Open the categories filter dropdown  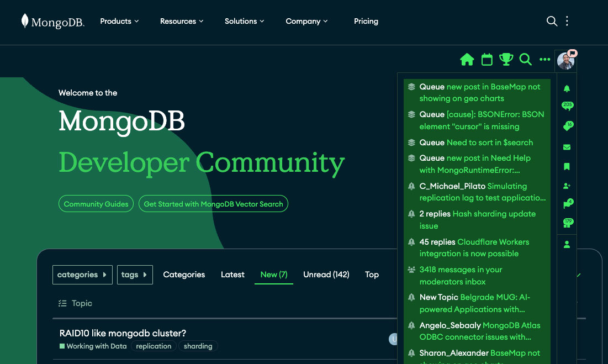coord(83,275)
